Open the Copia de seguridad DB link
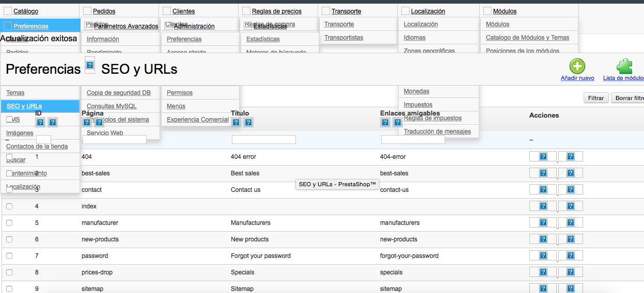 coord(119,93)
